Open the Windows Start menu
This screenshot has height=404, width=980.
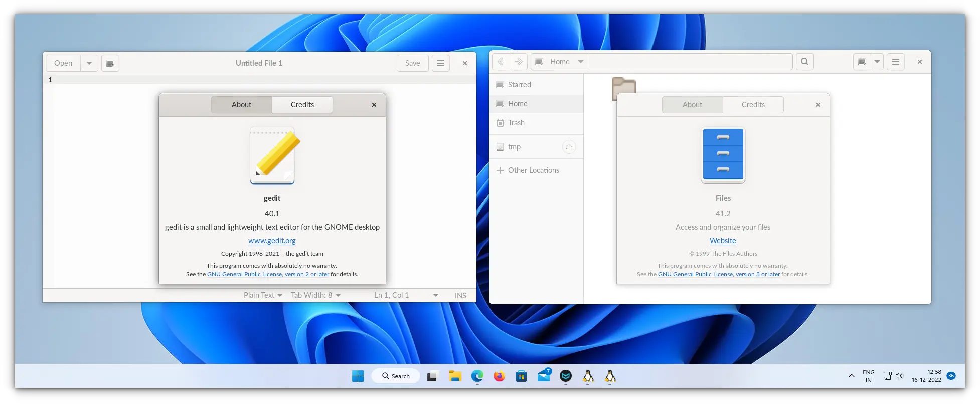358,376
